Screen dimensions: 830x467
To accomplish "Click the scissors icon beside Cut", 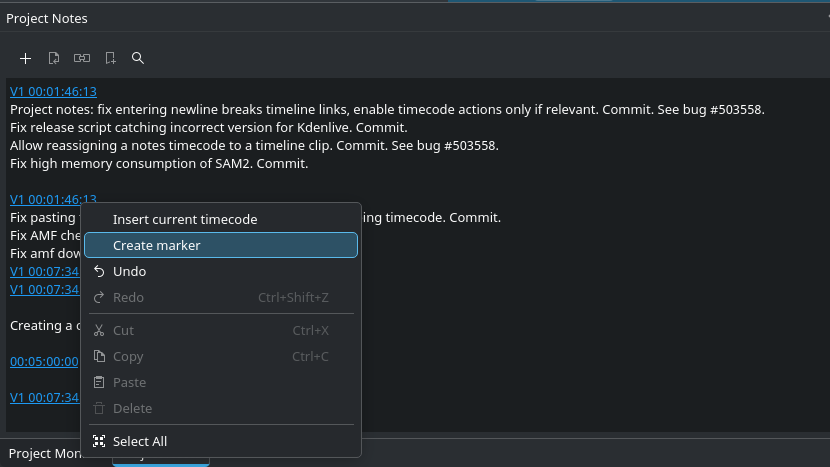I will (99, 331).
